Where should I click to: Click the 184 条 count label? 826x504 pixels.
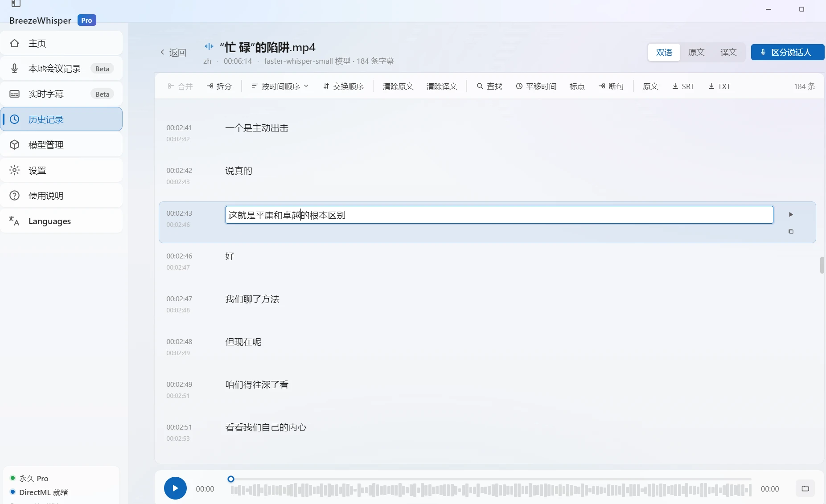click(x=805, y=86)
